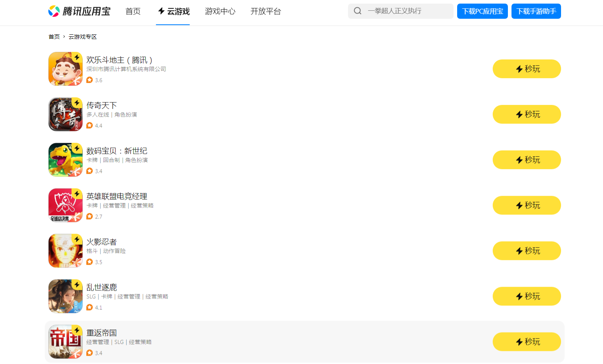
Task: Open title 欢乐斗地主（腾讯）
Action: (119, 60)
